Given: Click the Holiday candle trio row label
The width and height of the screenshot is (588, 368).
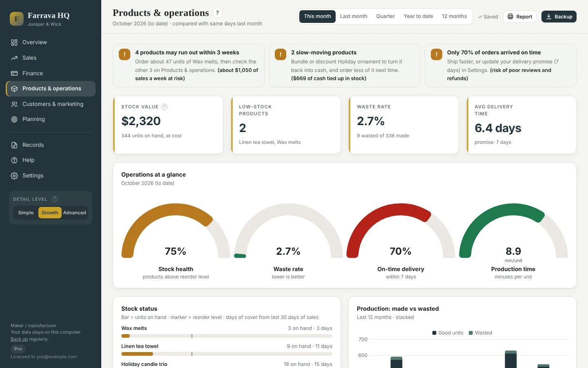Looking at the screenshot, I should click(x=144, y=364).
